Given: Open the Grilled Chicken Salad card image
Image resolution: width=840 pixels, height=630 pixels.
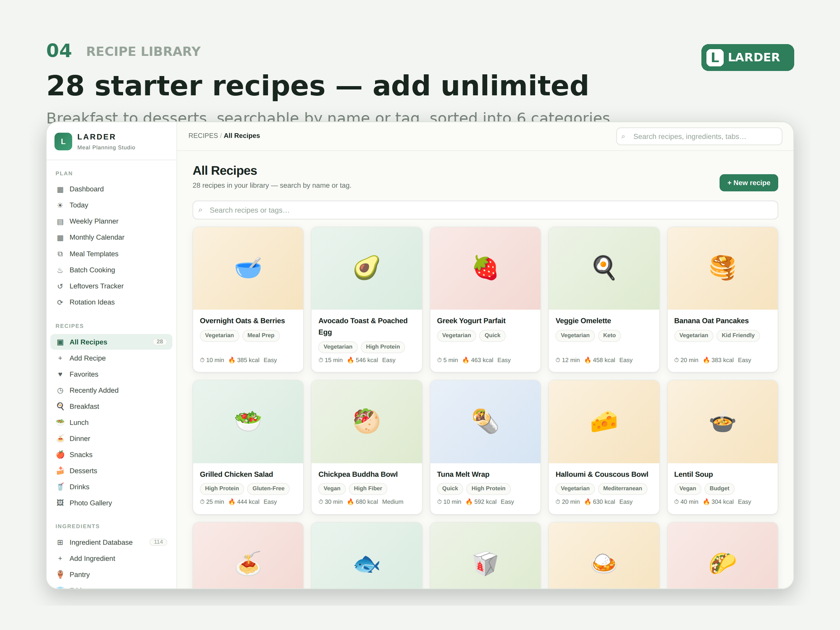Looking at the screenshot, I should click(x=248, y=422).
